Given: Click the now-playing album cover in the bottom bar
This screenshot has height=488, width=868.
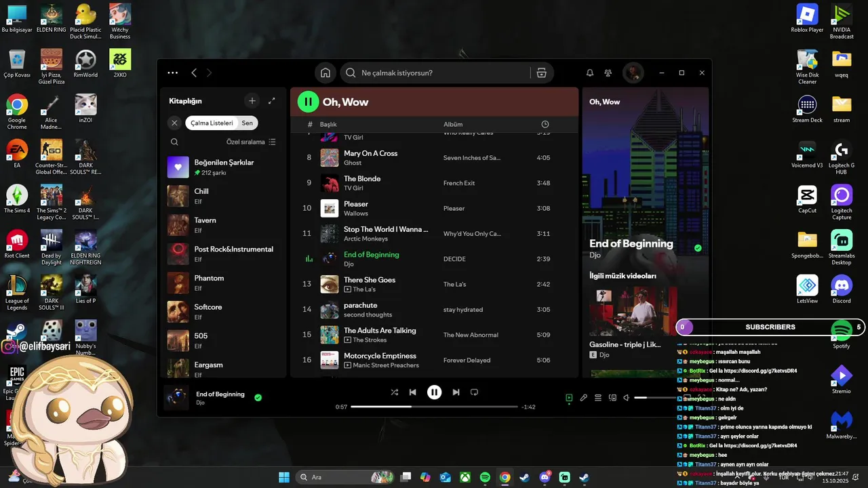Looking at the screenshot, I should (176, 398).
